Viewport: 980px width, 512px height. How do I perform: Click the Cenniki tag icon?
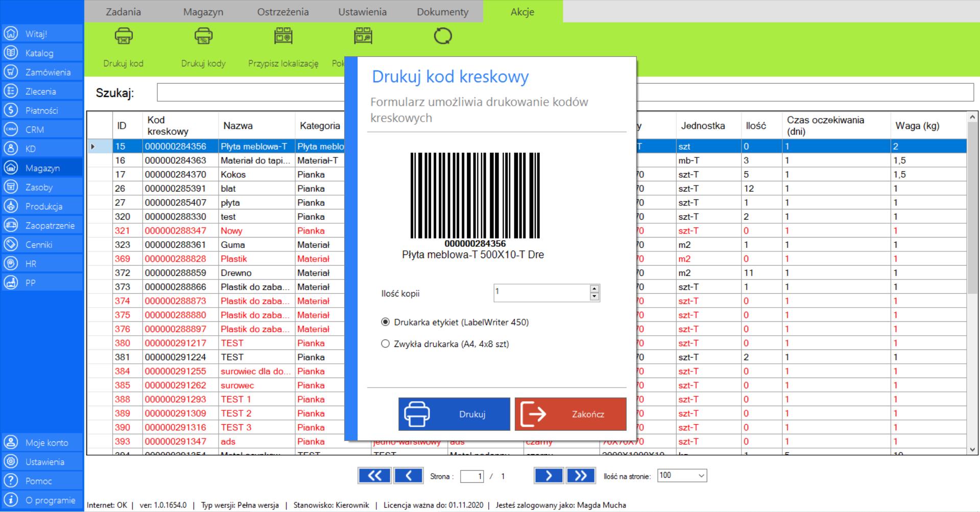pos(11,244)
